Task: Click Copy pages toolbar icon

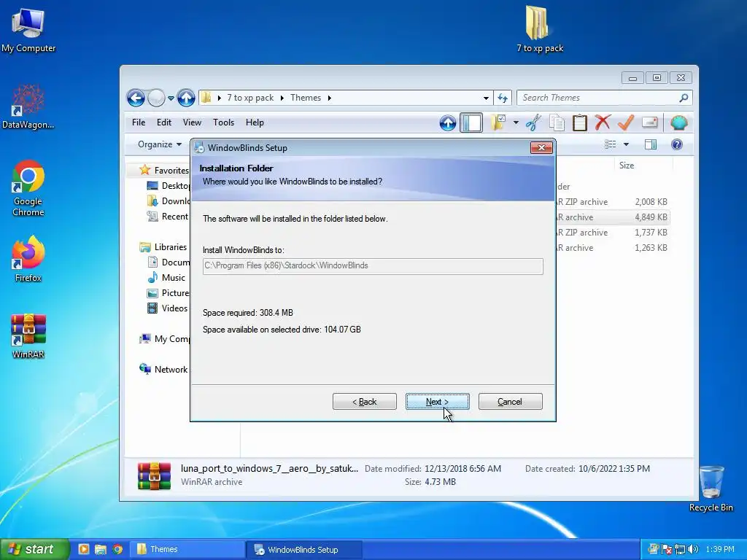Action: [557, 122]
